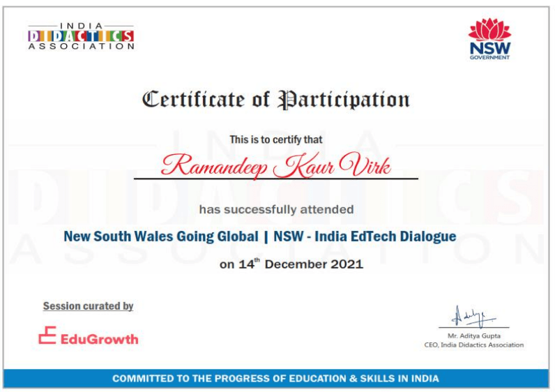Click the blue NSW letters in government logo
555x392 pixels.
(489, 47)
